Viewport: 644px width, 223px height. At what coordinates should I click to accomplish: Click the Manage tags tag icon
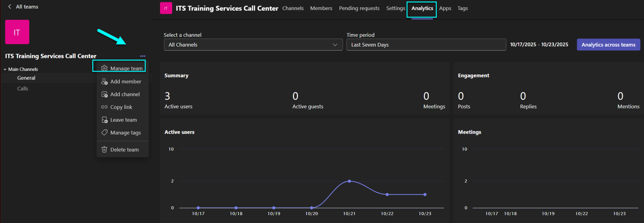pos(104,133)
